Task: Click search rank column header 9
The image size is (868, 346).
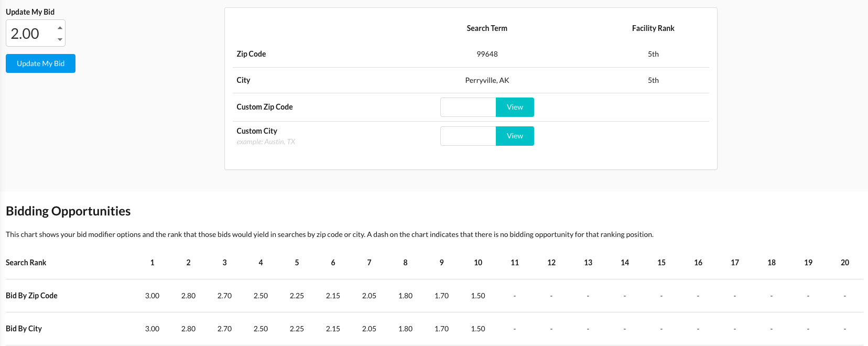Action: [x=442, y=263]
